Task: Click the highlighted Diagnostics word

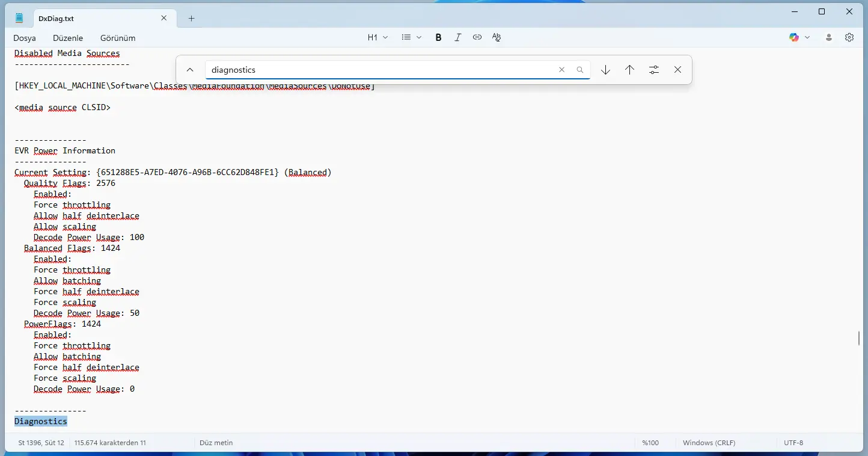Action: point(41,421)
